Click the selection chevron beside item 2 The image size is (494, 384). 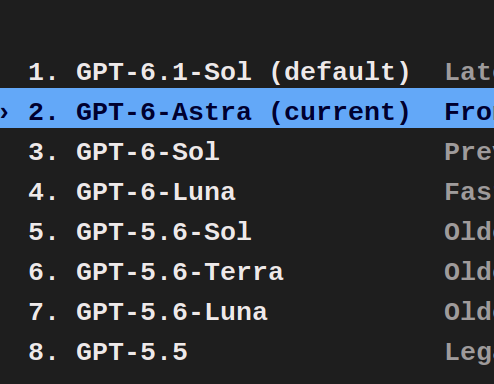pos(4,112)
